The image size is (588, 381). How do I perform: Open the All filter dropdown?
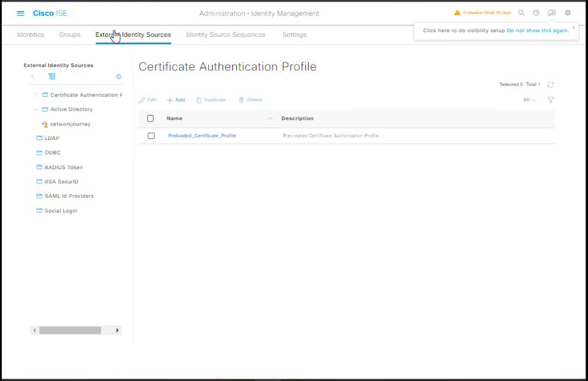(530, 100)
